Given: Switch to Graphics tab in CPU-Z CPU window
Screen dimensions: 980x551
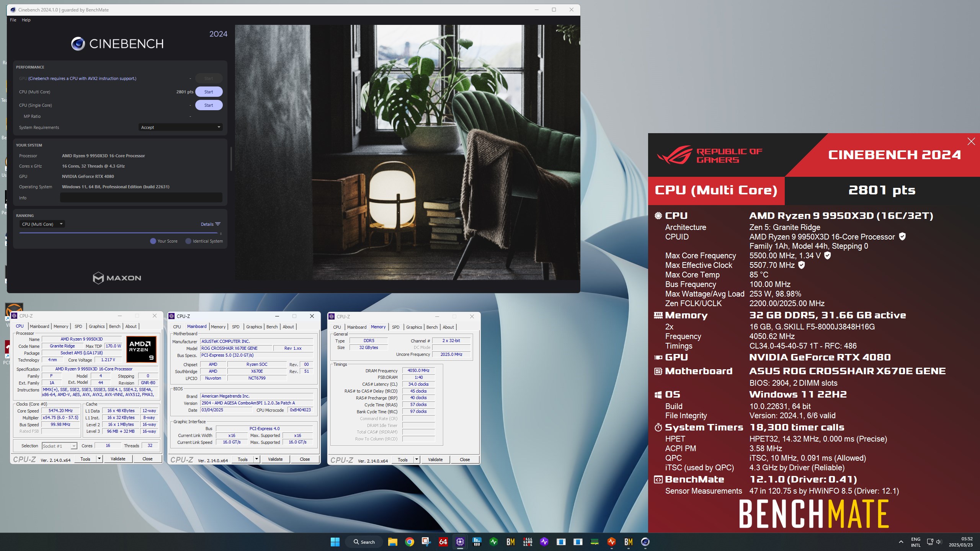Looking at the screenshot, I should [x=97, y=326].
